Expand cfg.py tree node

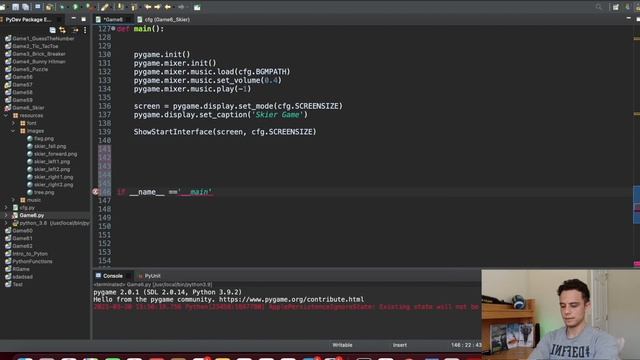[x=6, y=208]
